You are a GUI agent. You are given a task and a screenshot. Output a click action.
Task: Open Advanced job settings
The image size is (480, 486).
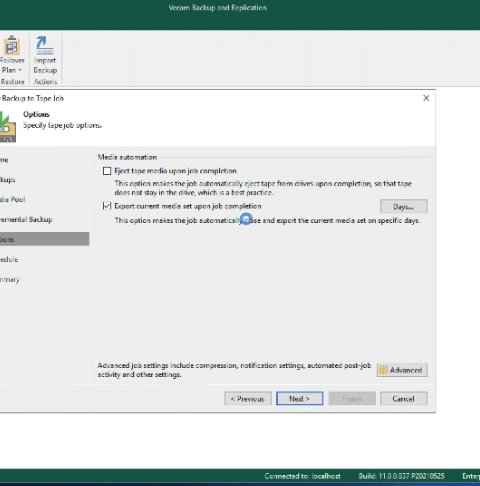point(402,370)
